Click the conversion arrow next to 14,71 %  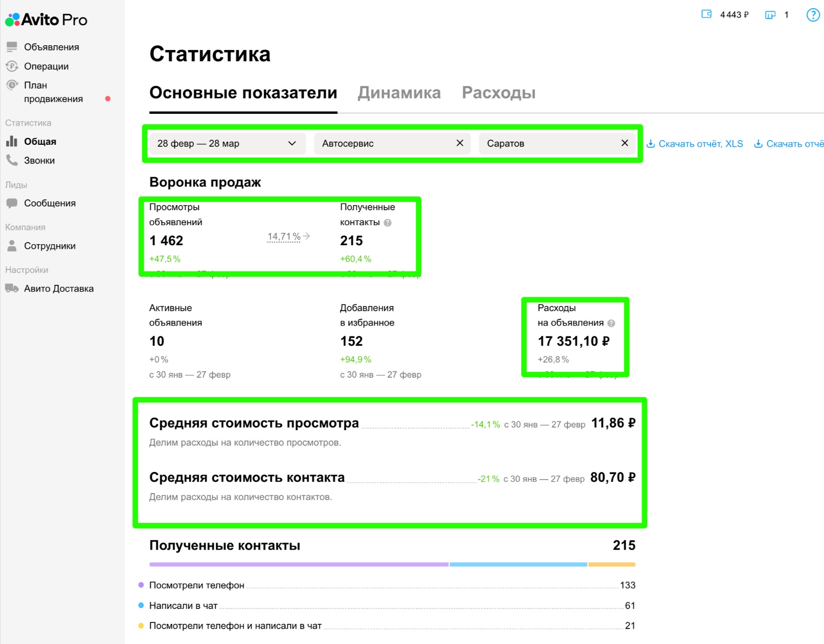tap(306, 236)
